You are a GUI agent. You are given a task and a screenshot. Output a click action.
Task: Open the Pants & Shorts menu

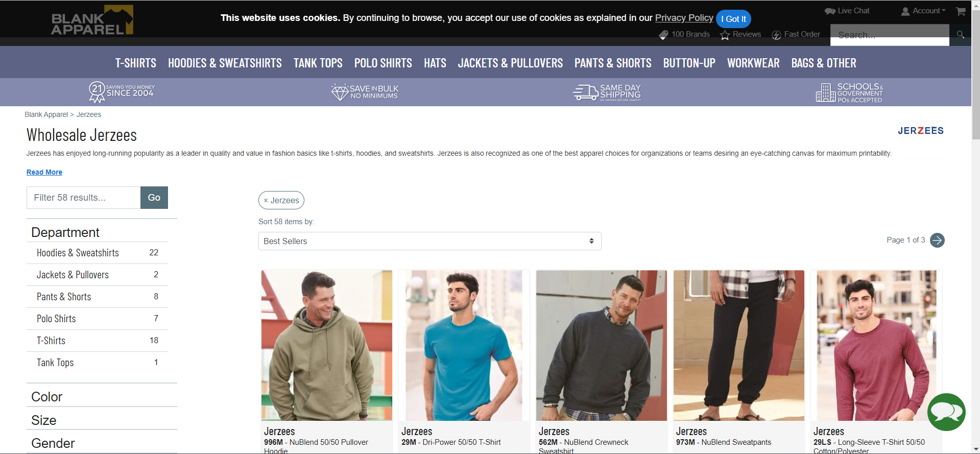(613, 63)
